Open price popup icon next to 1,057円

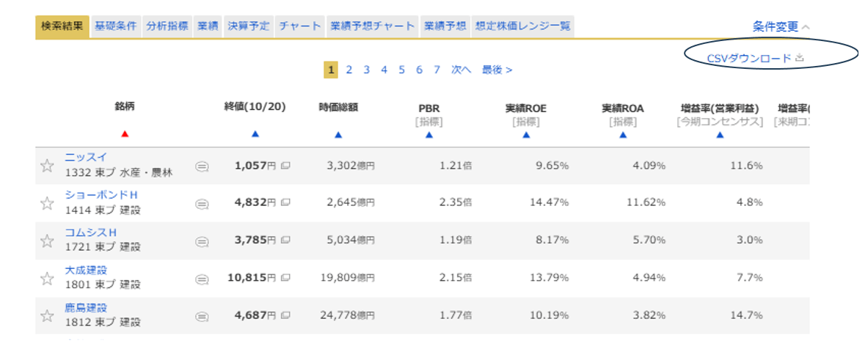point(285,166)
